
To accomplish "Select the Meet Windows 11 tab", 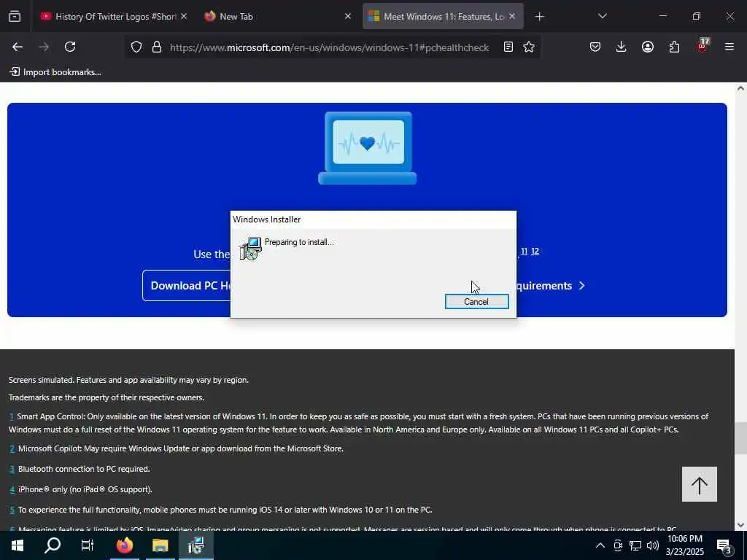I will (443, 16).
